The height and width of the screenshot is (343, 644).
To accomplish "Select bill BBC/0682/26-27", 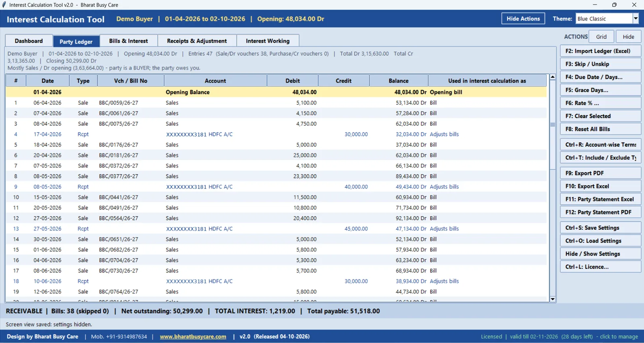I will 277,250.
